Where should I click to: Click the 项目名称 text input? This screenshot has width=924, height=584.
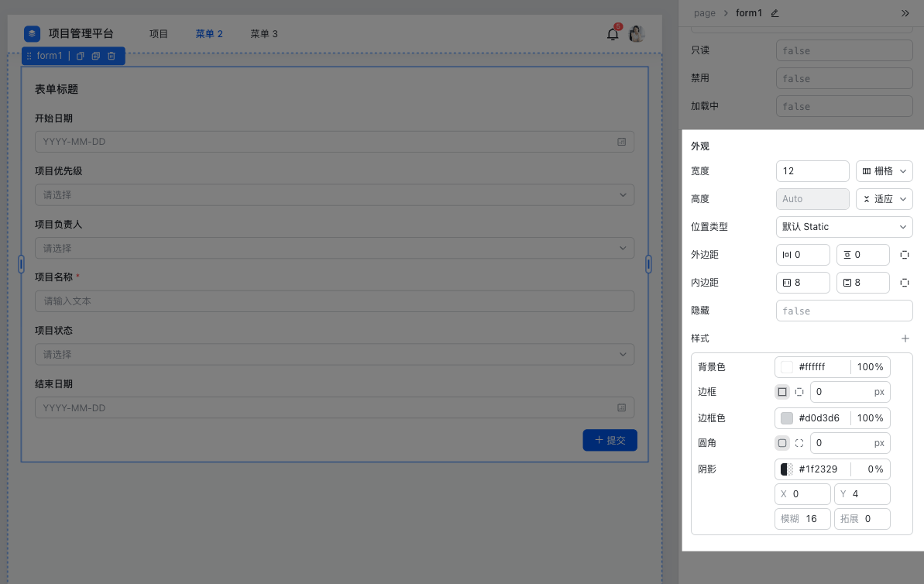(334, 301)
